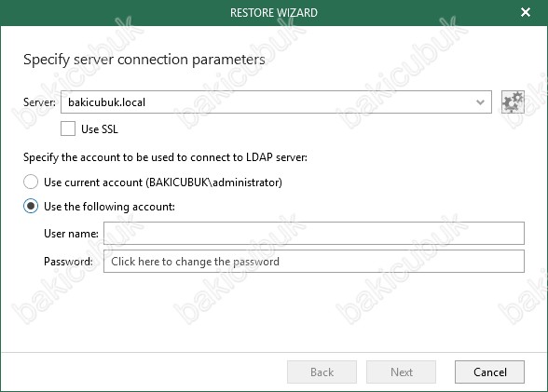Select Use the following account radio button
The width and height of the screenshot is (548, 392).
(x=31, y=207)
